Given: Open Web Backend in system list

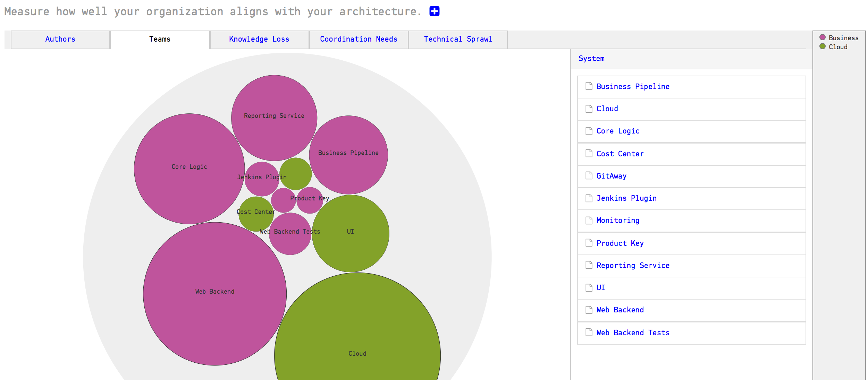Looking at the screenshot, I should [x=620, y=310].
